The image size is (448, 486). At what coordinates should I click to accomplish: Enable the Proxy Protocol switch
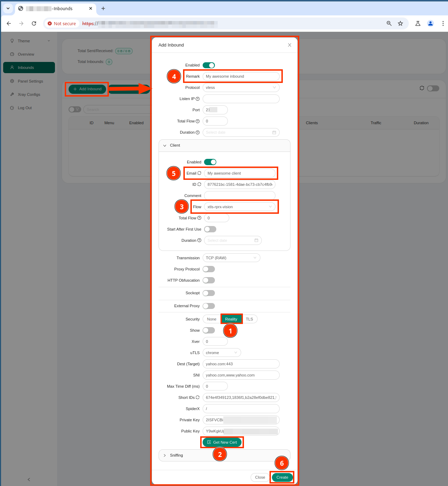tap(209, 269)
